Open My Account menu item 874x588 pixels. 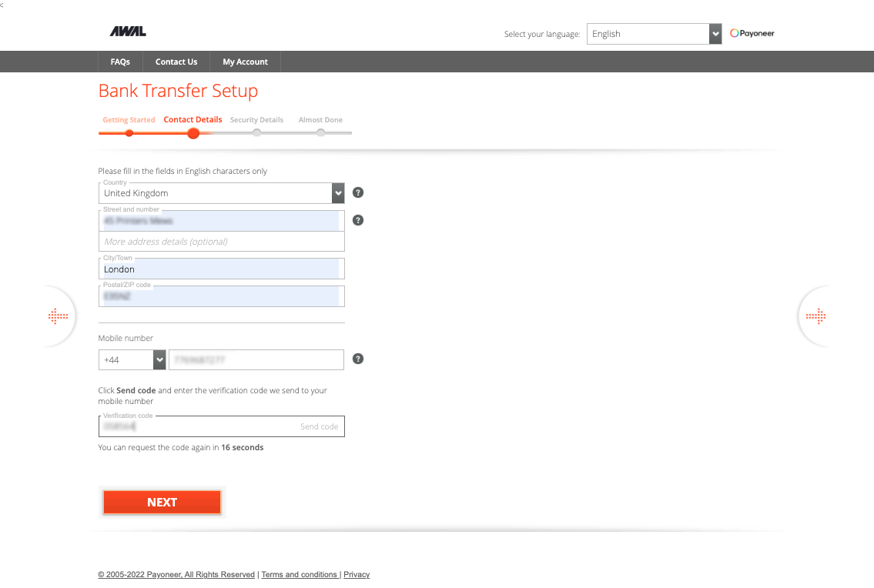(246, 62)
